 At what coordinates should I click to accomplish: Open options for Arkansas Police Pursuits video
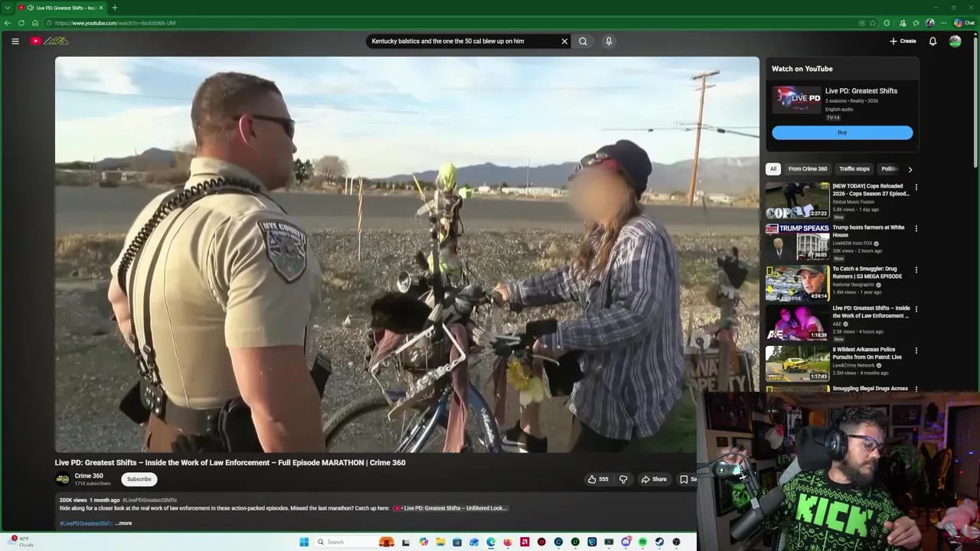(x=916, y=350)
